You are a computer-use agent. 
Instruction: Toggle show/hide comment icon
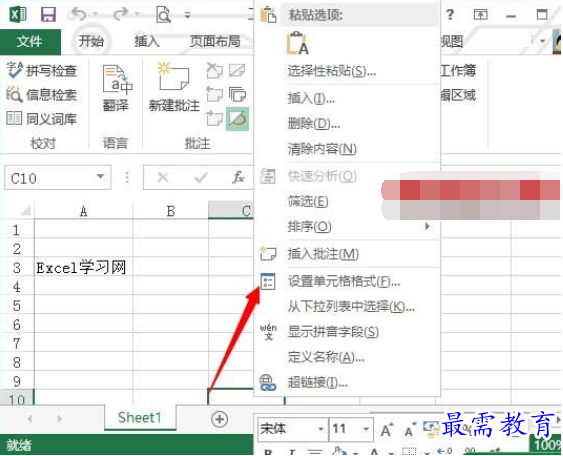237,70
